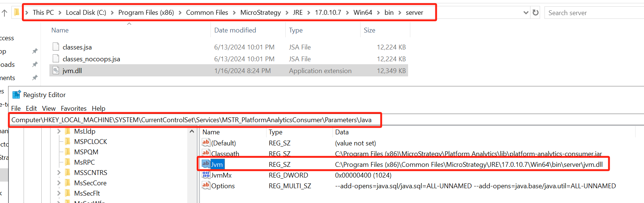Select This PC breadcrumb
The height and width of the screenshot is (203, 644).
pos(43,13)
